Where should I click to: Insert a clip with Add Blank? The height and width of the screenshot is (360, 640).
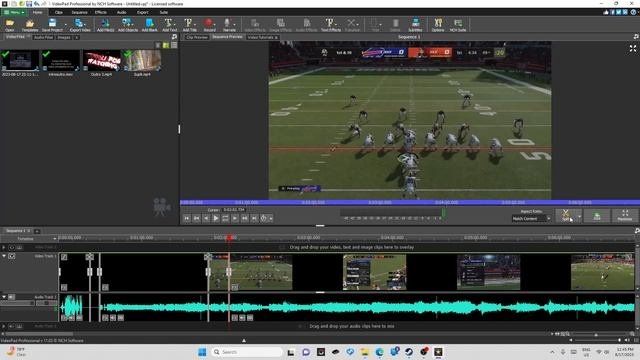pyautogui.click(x=149, y=25)
